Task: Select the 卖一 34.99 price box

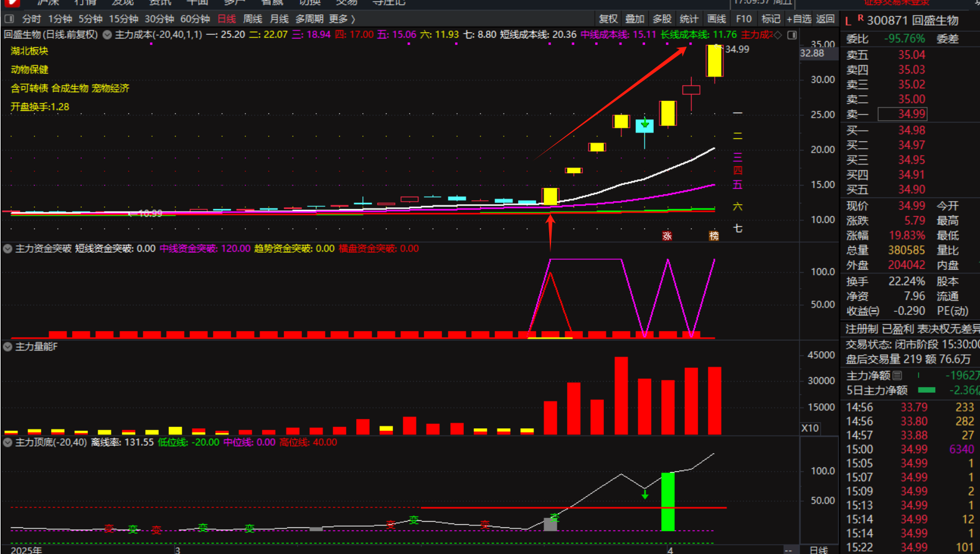Action: (911, 114)
